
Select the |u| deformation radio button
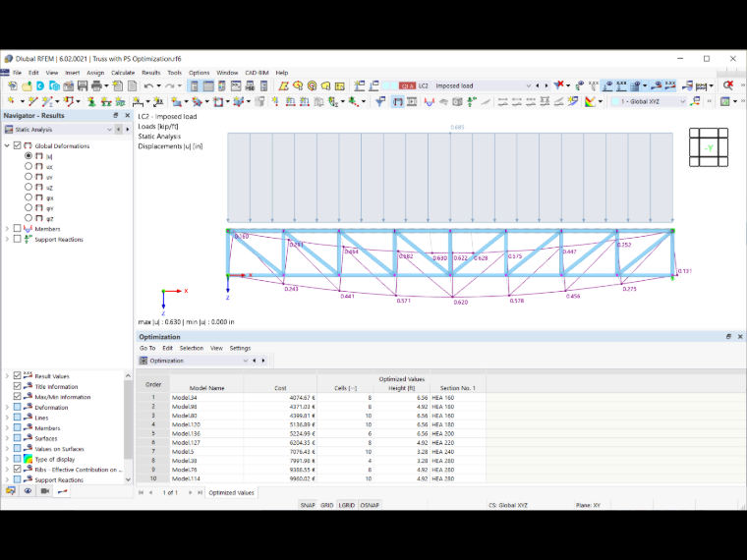click(29, 155)
